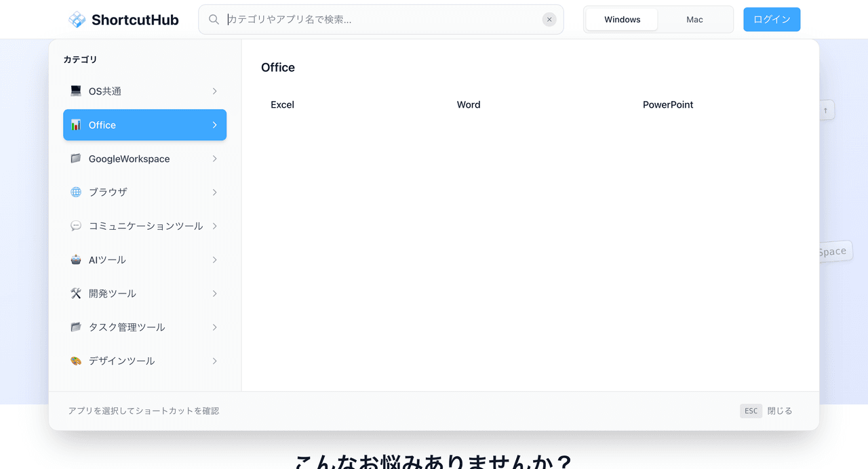Click the 開発ツール hammer and wrench icon
This screenshot has width=868, height=469.
click(x=76, y=293)
